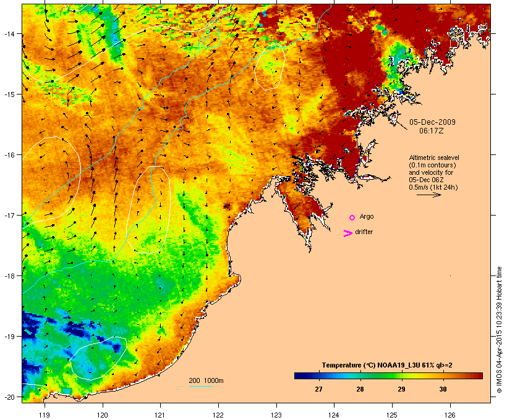Screen dimensions: 507x420
Task: Click the '28' colorbar tick label
Action: (360, 389)
